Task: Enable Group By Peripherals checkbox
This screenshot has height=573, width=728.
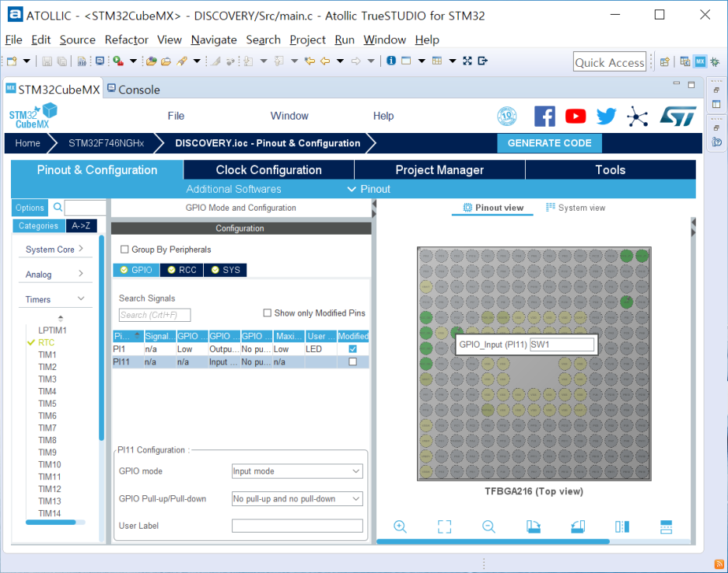Action: click(124, 250)
